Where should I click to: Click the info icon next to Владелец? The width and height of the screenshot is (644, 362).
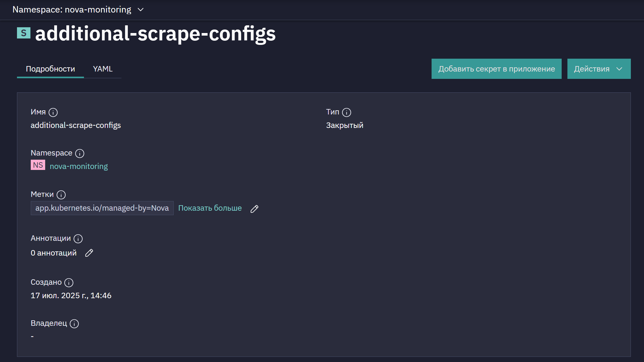(74, 324)
